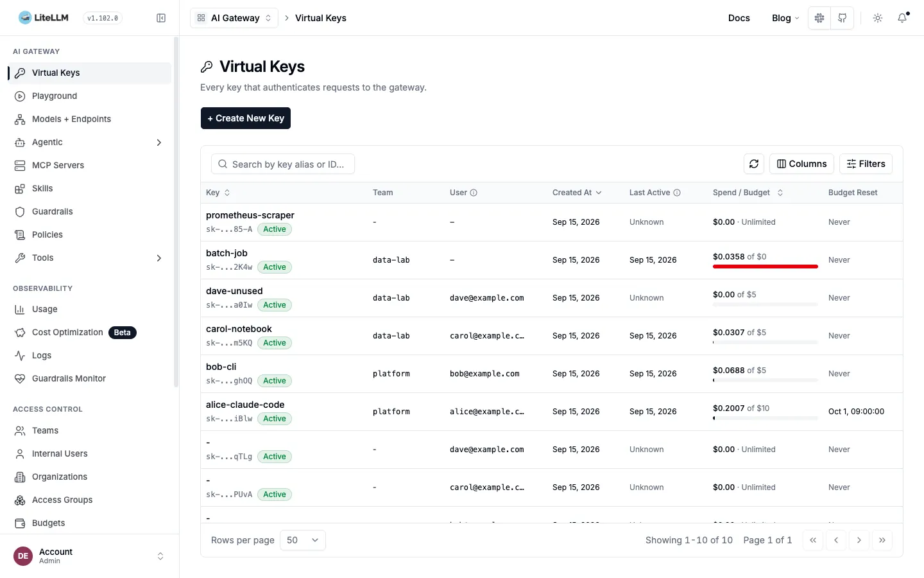Screen dimensions: 924x578
Task: Collapse the sidebar with the panel icon
Action: point(161,18)
